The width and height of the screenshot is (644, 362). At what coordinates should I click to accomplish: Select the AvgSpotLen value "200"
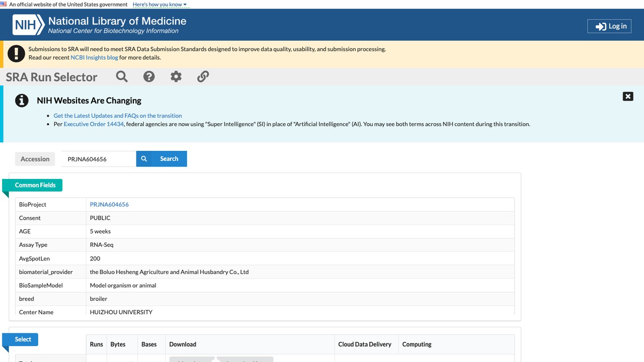(x=95, y=258)
